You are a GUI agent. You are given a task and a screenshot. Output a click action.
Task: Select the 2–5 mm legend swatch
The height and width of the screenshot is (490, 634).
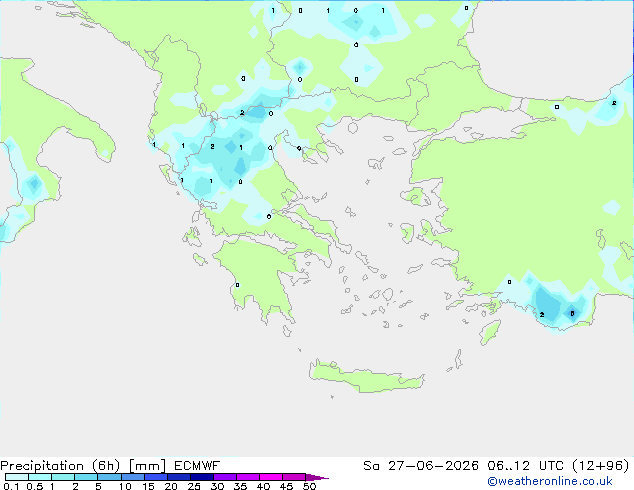[86, 477]
